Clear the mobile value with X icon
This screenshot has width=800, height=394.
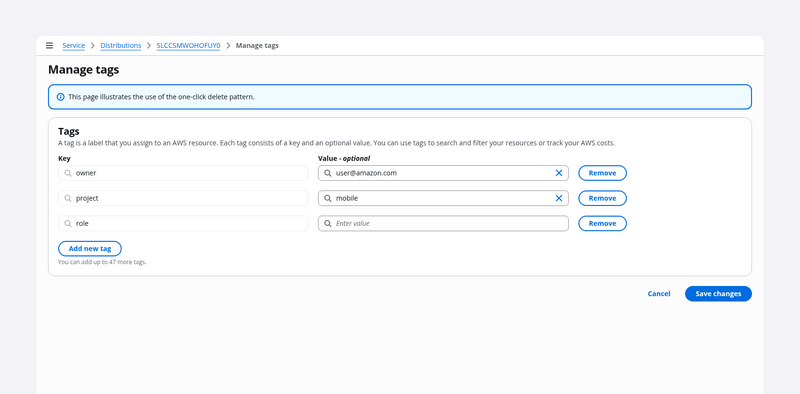(x=559, y=198)
